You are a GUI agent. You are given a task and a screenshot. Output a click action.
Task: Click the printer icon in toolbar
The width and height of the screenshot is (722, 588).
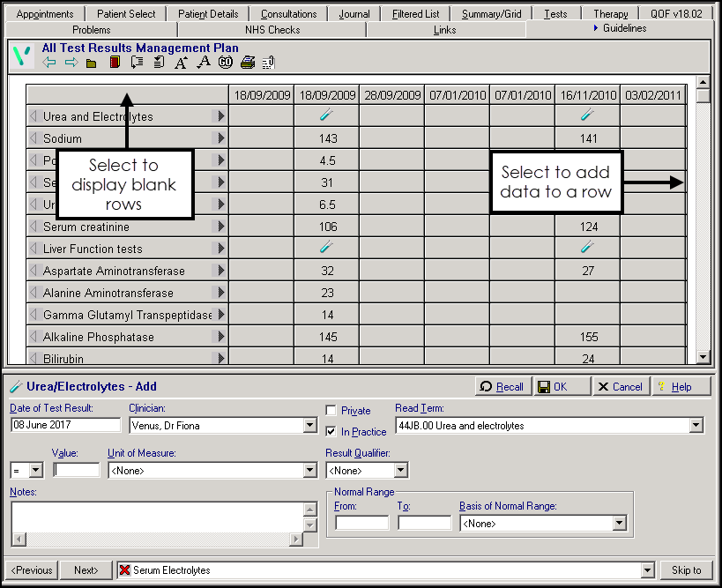[248, 63]
